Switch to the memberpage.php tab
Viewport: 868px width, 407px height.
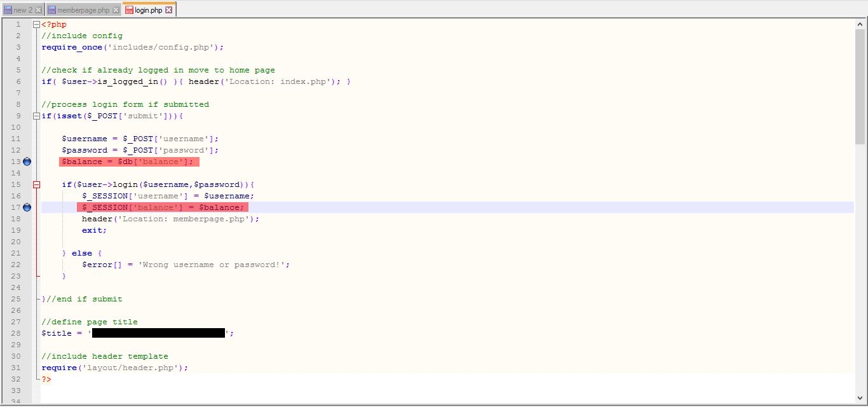point(83,10)
